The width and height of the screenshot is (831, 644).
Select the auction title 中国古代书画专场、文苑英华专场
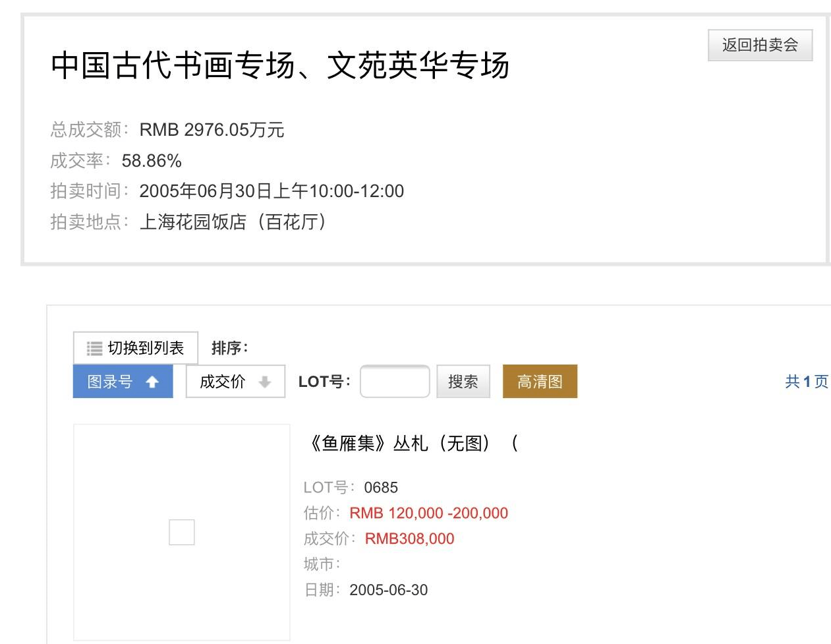pyautogui.click(x=280, y=65)
